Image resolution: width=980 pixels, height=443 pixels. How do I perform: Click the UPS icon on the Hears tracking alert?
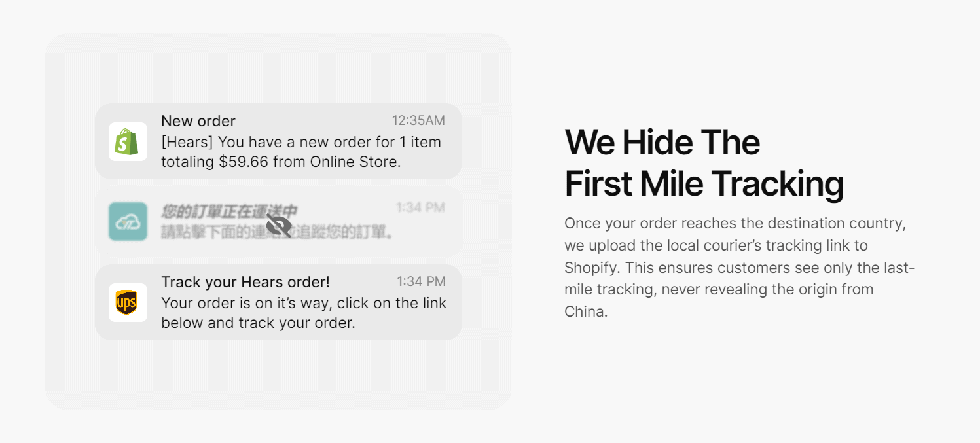click(x=127, y=302)
